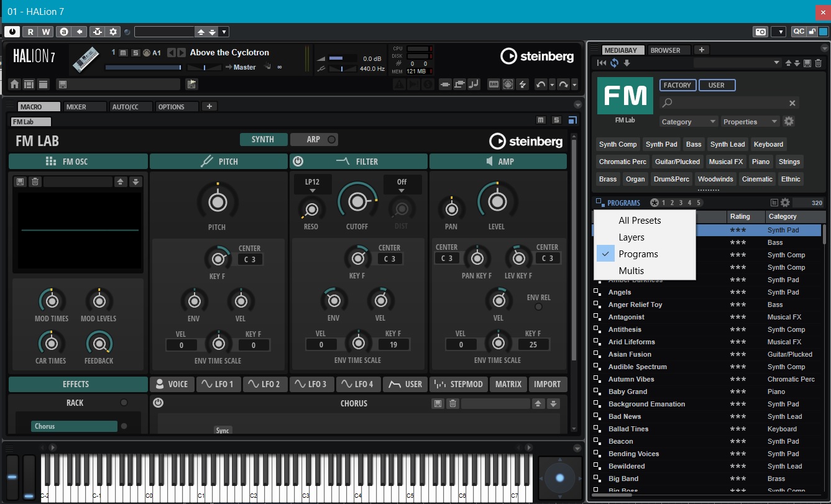Click the QC lock icon
Image resolution: width=831 pixels, height=504 pixels.
point(813,32)
